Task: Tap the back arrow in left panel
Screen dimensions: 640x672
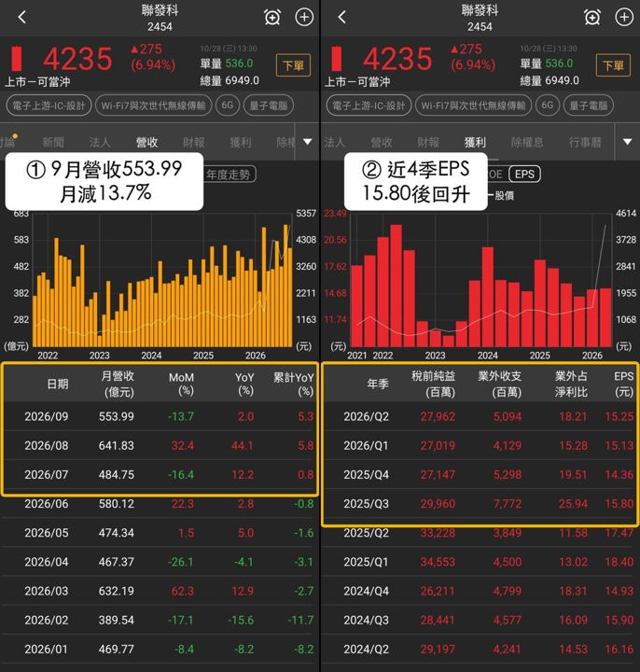Action: click(x=22, y=18)
